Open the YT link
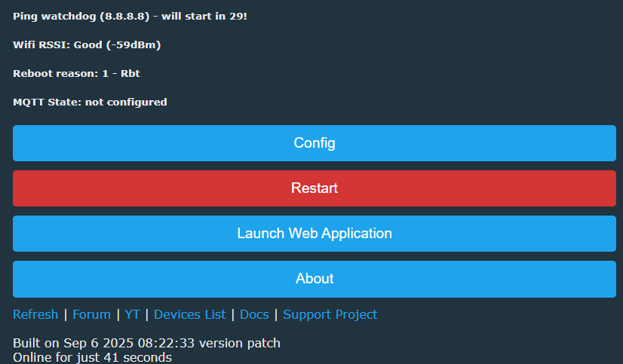 (132, 314)
